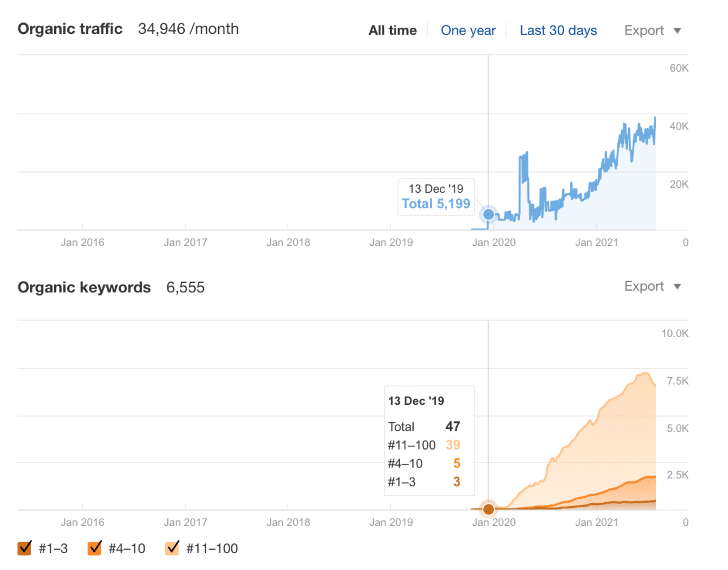Click Total 5,199 in traffic tooltip
728x570 pixels.
pos(436,204)
